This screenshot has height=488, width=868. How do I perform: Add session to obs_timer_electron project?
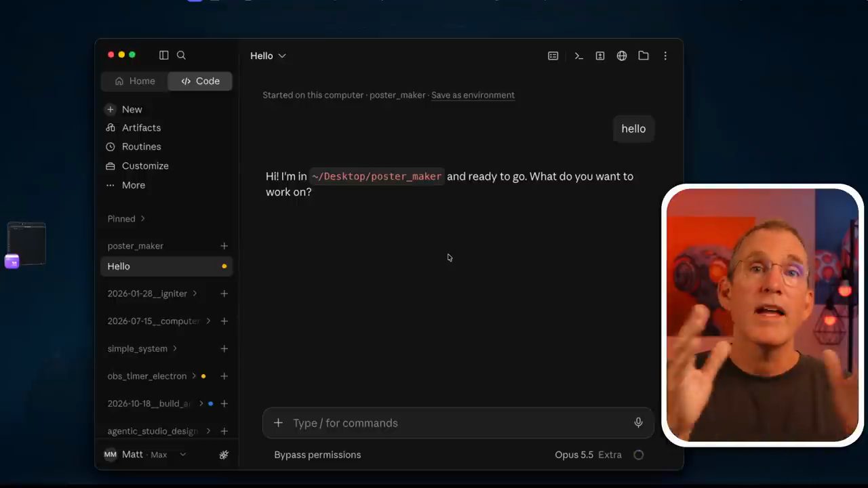[x=224, y=375]
